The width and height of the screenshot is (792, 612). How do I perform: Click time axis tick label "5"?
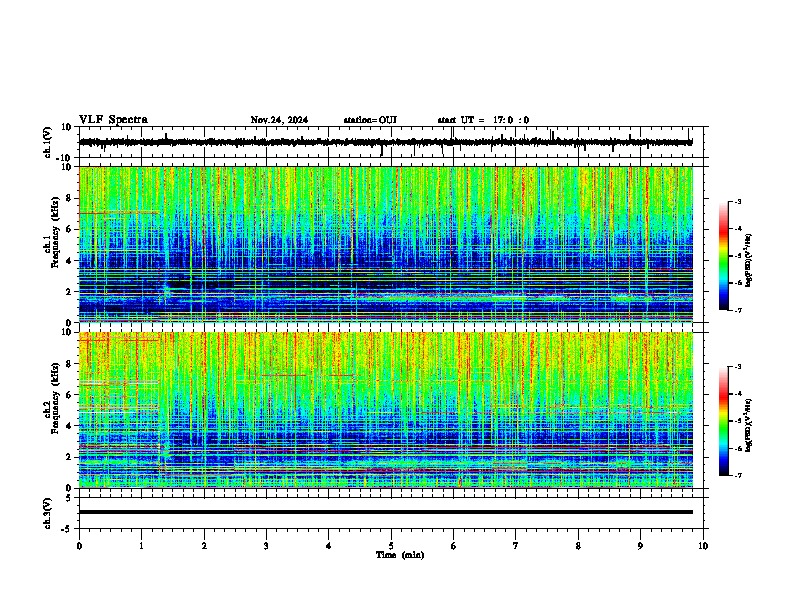(x=391, y=546)
